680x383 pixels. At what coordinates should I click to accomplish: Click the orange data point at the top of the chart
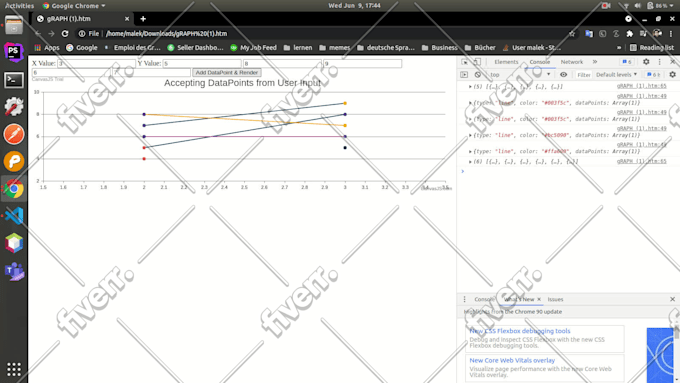pyautogui.click(x=345, y=103)
